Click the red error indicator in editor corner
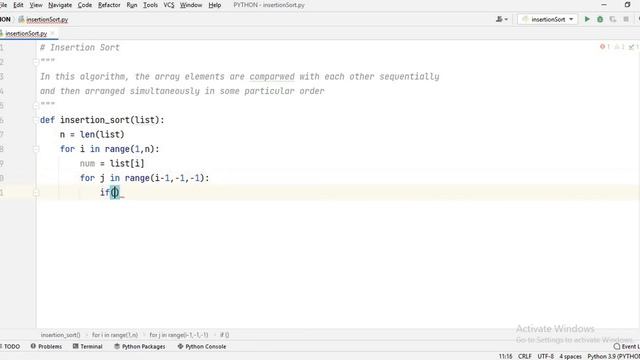Screen dimensions: 640x360 [x=605, y=47]
